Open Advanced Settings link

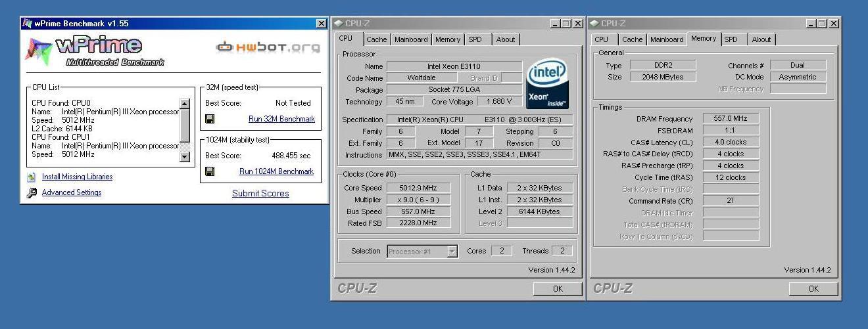(72, 192)
